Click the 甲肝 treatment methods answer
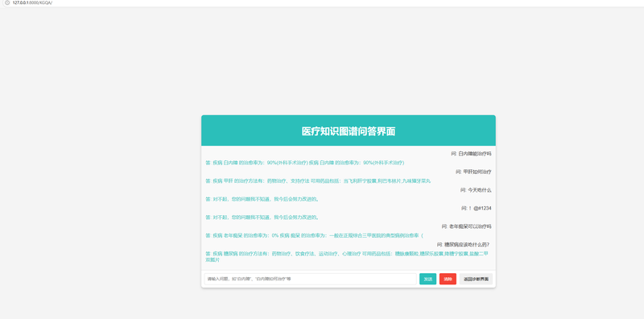The height and width of the screenshot is (319, 644). [x=318, y=181]
